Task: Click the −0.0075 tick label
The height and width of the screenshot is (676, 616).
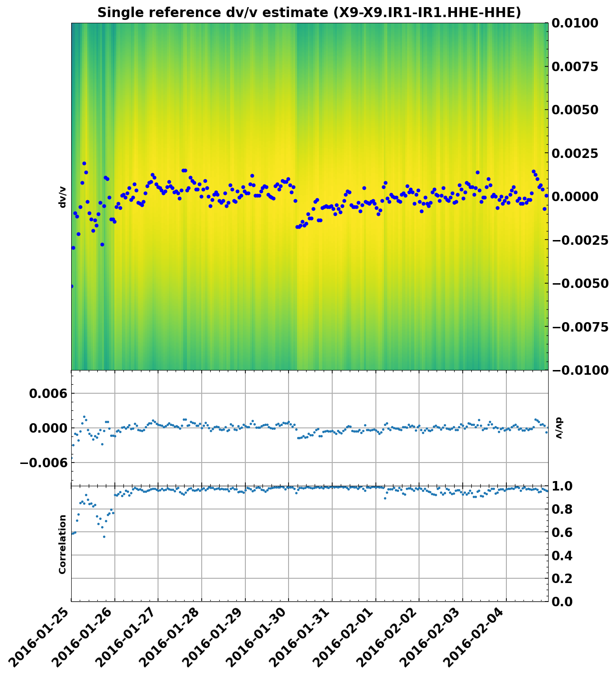Action: click(x=580, y=327)
